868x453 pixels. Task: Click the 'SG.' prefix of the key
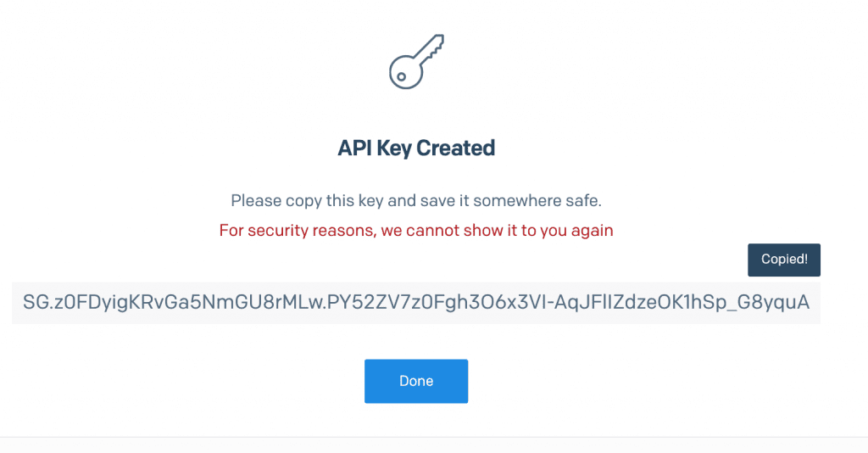(34, 303)
